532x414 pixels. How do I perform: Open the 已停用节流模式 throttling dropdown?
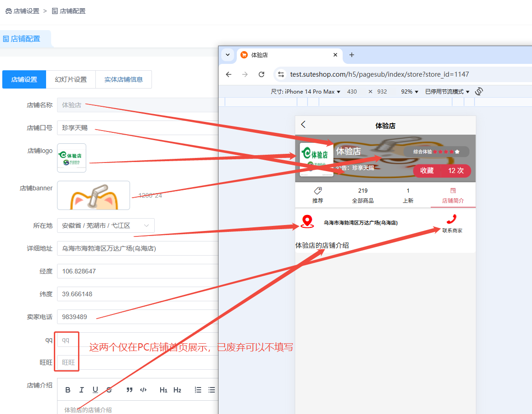(x=447, y=92)
